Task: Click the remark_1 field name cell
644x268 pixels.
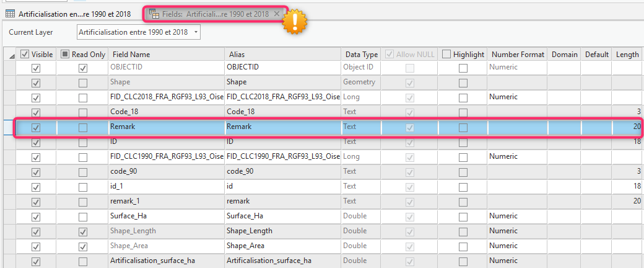Action: 167,201
